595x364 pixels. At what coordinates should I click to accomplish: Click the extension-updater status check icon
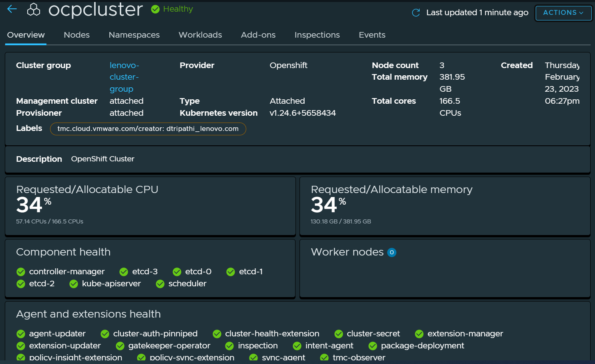pyautogui.click(x=21, y=346)
